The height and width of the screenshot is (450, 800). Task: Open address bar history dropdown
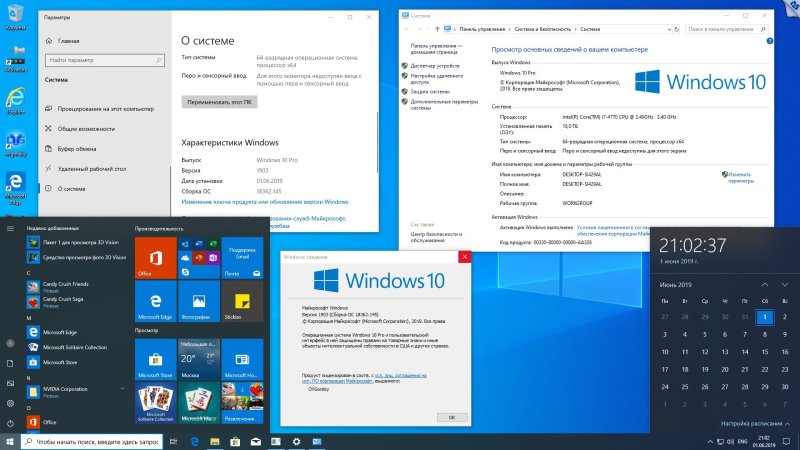tap(669, 29)
